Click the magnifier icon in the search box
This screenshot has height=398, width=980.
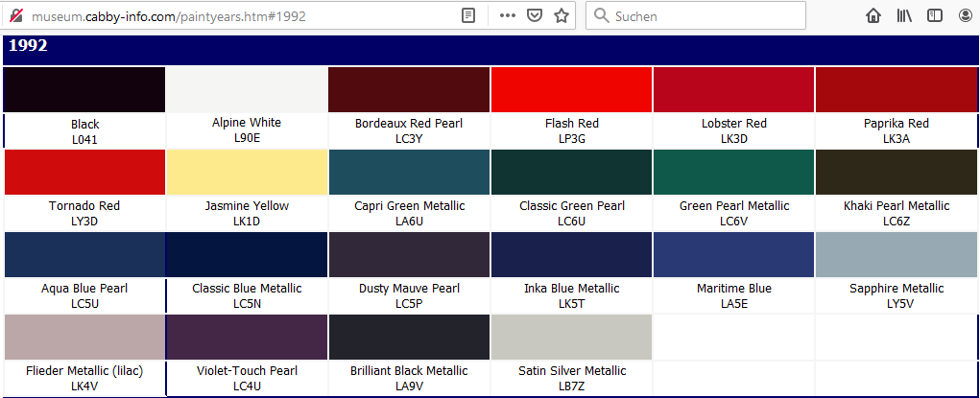point(601,16)
